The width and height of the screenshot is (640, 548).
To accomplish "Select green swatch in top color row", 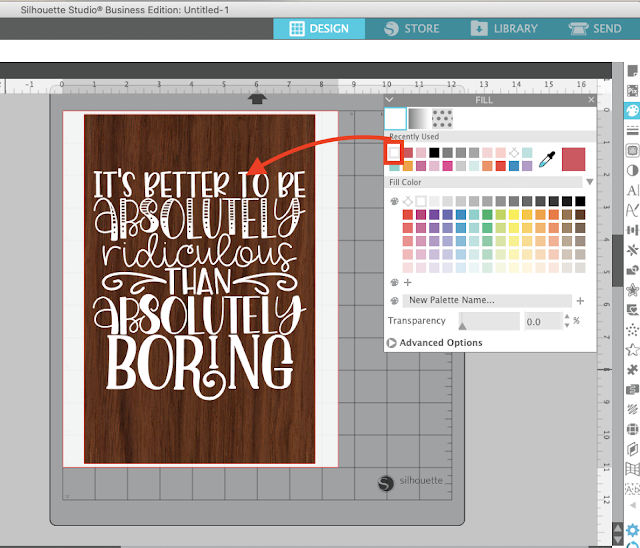I will pos(487,215).
